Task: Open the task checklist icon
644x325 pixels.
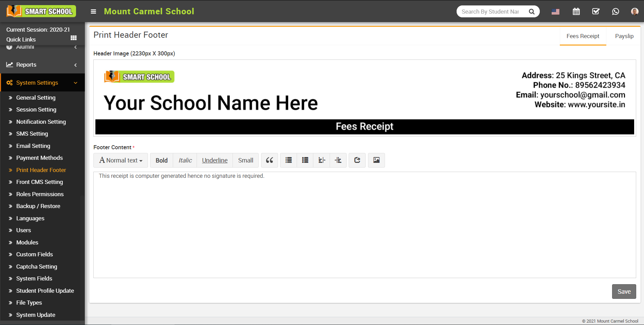Action: tap(596, 12)
